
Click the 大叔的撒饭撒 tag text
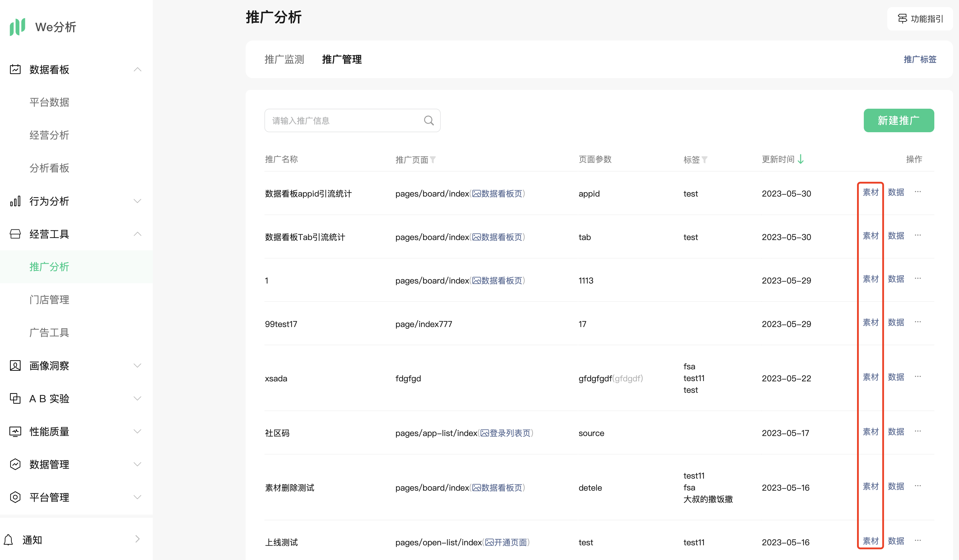pos(708,499)
